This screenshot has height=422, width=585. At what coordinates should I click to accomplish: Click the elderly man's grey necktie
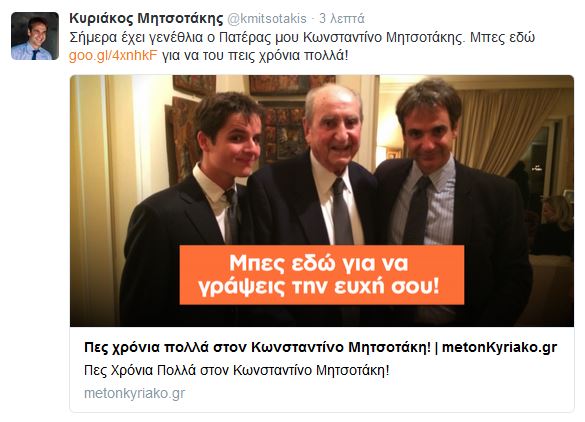tap(342, 213)
